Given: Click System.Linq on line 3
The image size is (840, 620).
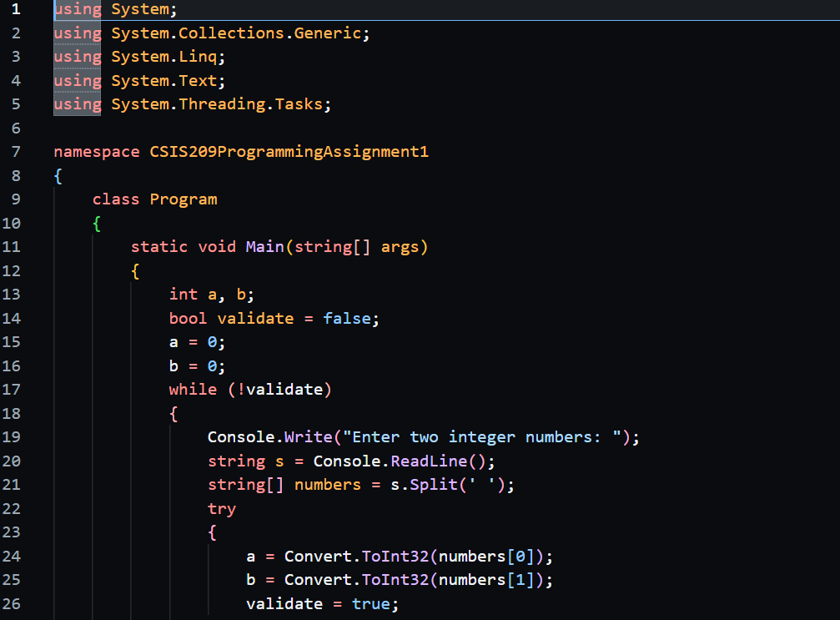Looking at the screenshot, I should pyautogui.click(x=168, y=57).
